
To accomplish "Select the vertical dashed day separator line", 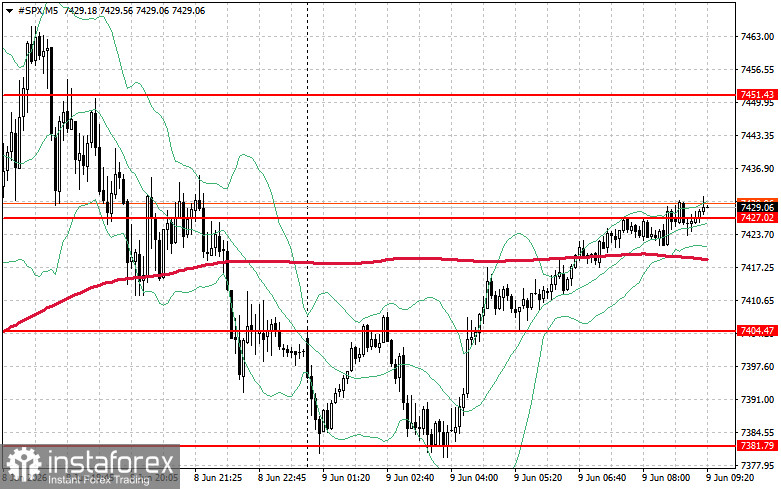I will (307, 234).
